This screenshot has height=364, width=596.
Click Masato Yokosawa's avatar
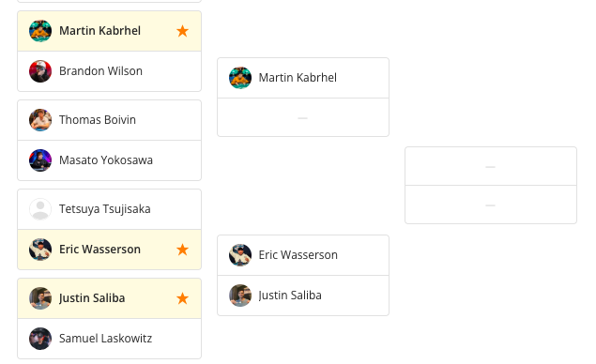pyautogui.click(x=40, y=160)
